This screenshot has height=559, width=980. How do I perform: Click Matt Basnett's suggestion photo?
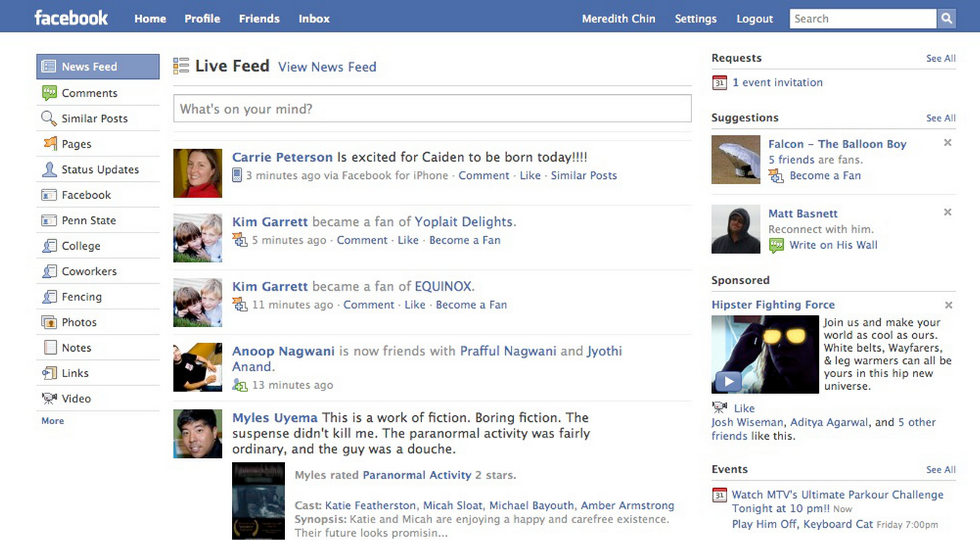(x=735, y=230)
